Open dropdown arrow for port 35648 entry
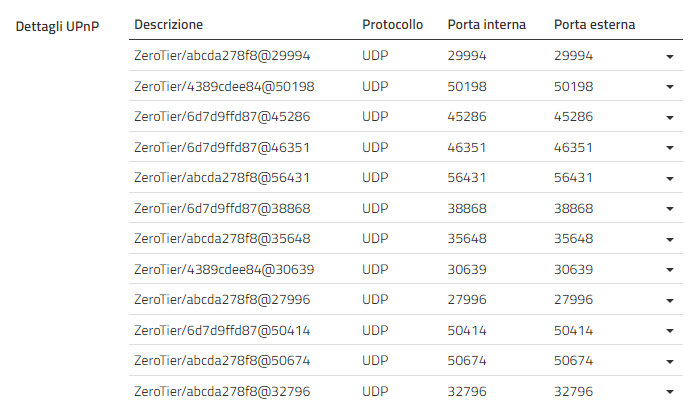 pyautogui.click(x=670, y=240)
